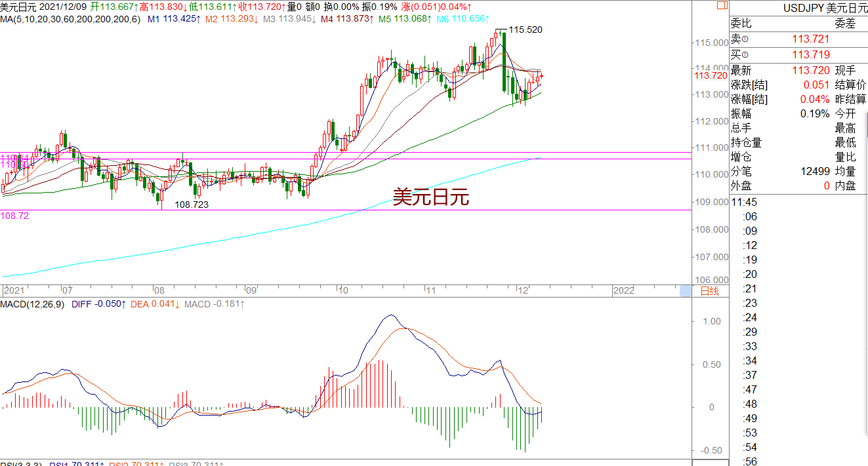Click the 低113.611 low value in header
Screen dimensions: 868x466
pyautogui.click(x=213, y=7)
